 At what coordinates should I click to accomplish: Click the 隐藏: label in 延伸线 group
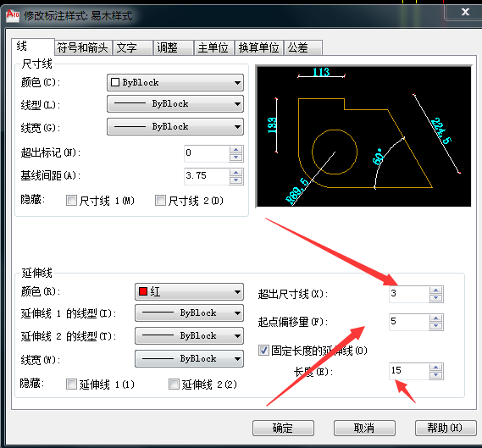click(32, 383)
